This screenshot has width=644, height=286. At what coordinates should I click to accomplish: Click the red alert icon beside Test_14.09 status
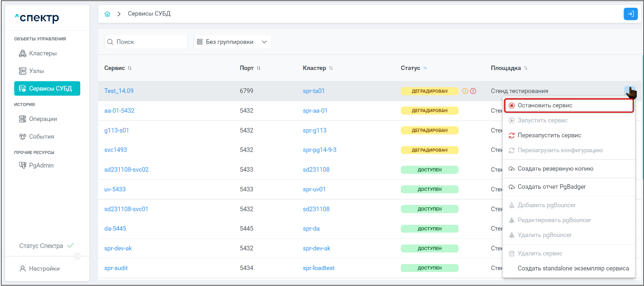473,91
